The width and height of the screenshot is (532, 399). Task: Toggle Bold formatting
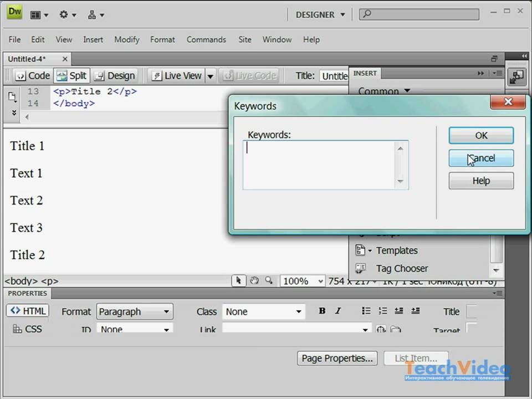(322, 311)
